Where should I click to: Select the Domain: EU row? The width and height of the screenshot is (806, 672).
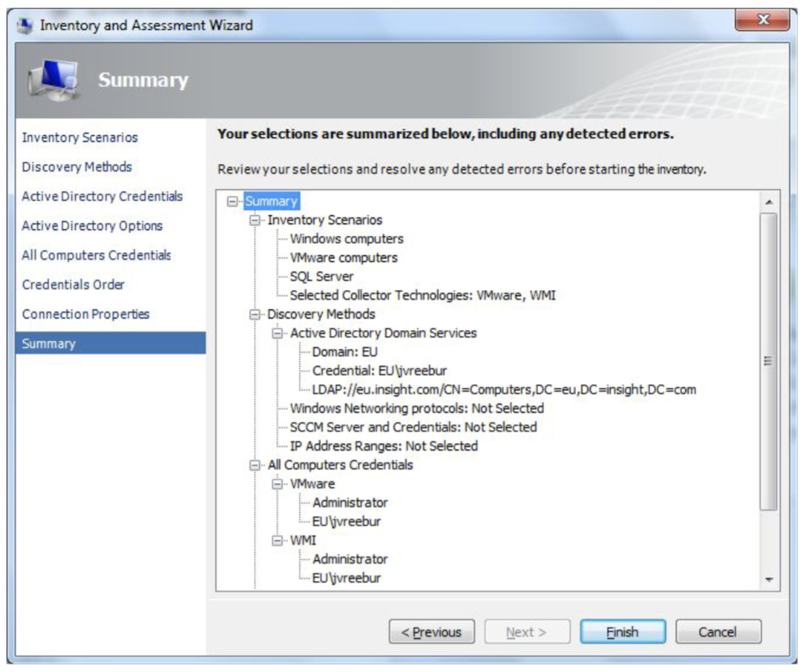click(345, 352)
